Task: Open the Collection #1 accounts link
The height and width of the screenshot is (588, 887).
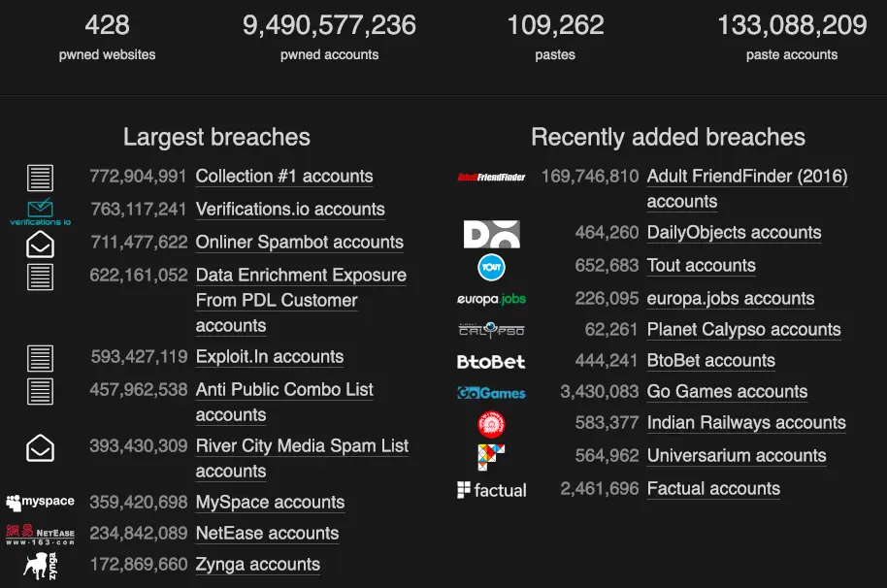Action: click(x=284, y=177)
